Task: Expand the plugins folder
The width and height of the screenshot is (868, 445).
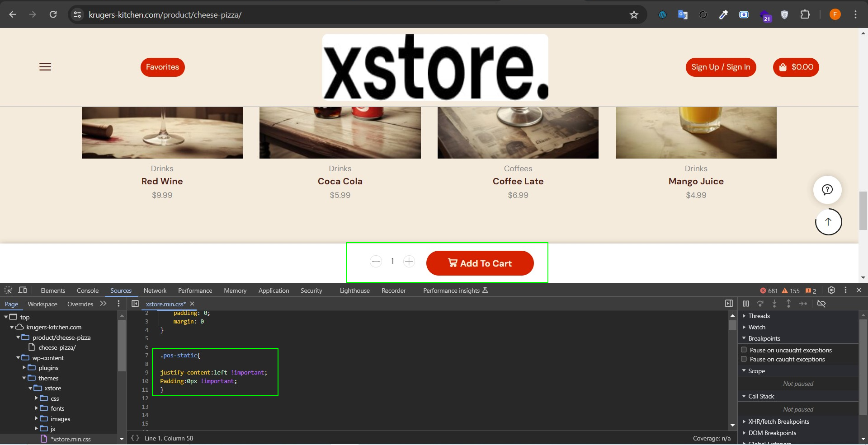Action: pos(24,368)
